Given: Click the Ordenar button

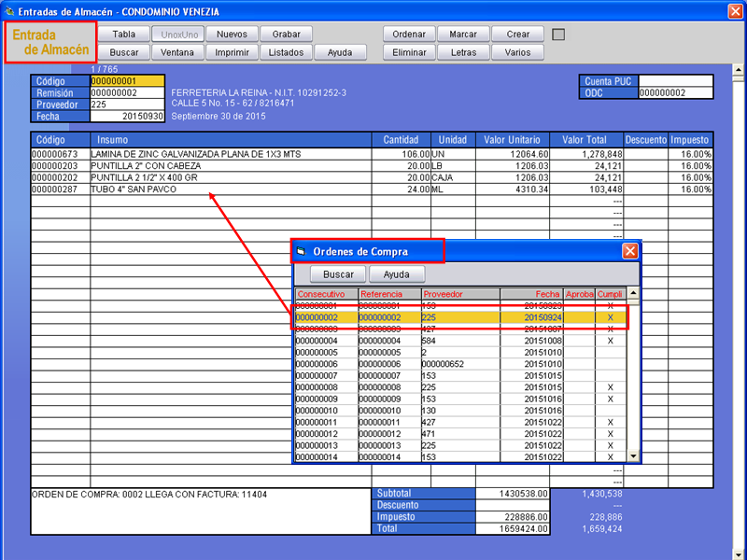Looking at the screenshot, I should click(x=409, y=35).
